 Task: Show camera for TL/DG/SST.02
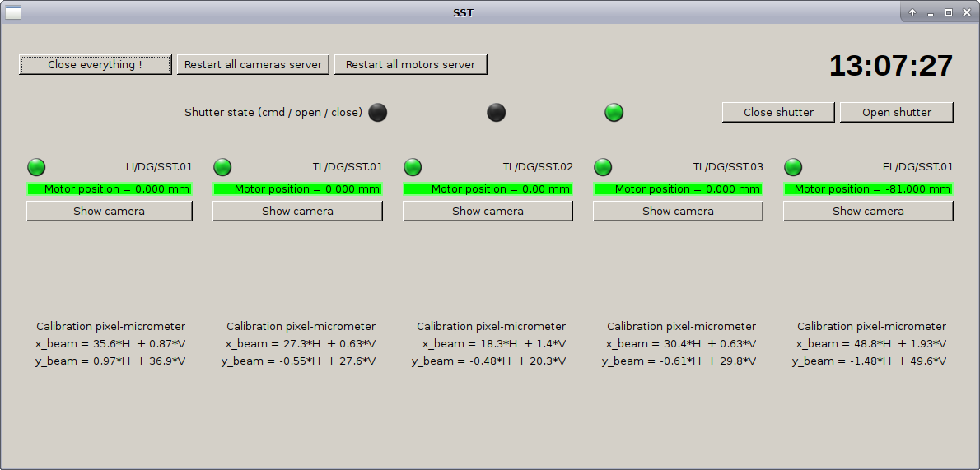(x=488, y=212)
